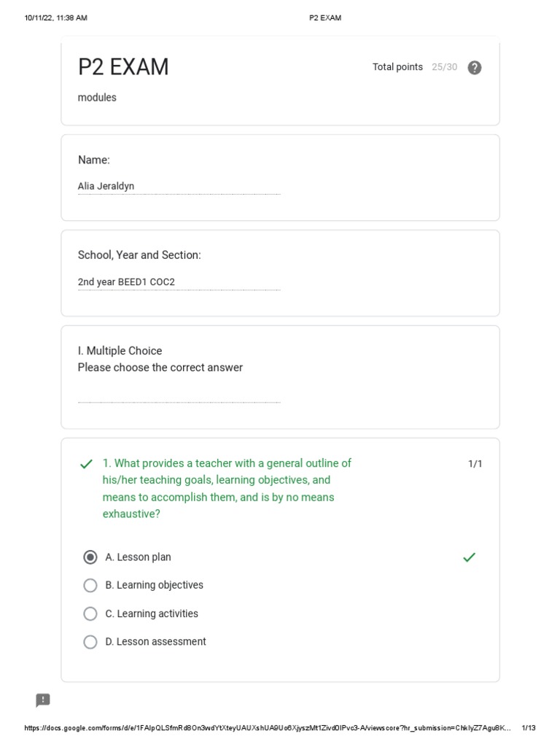Viewport: 560px width, 747px height.
Task: Click the Name answer field
Action: (179, 187)
